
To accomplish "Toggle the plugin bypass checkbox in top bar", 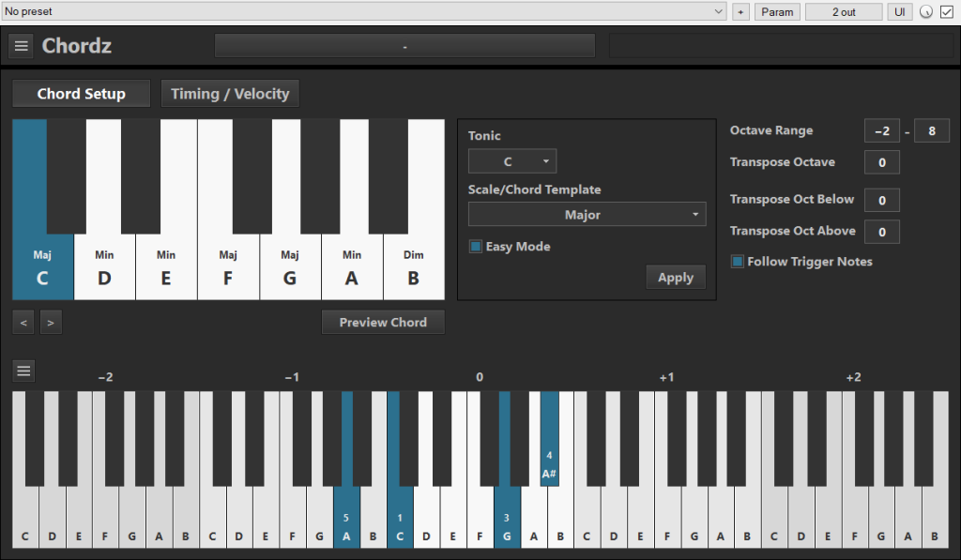I will click(x=947, y=11).
